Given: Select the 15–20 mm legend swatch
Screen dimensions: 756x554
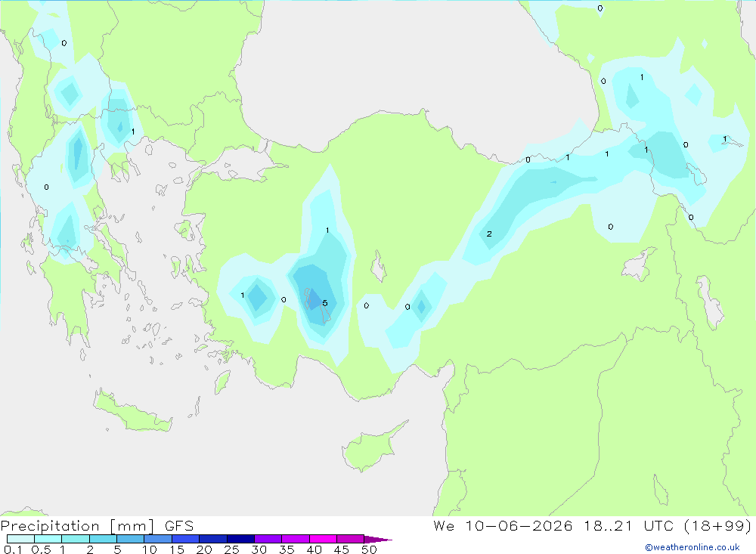Looking at the screenshot, I should point(185,539).
